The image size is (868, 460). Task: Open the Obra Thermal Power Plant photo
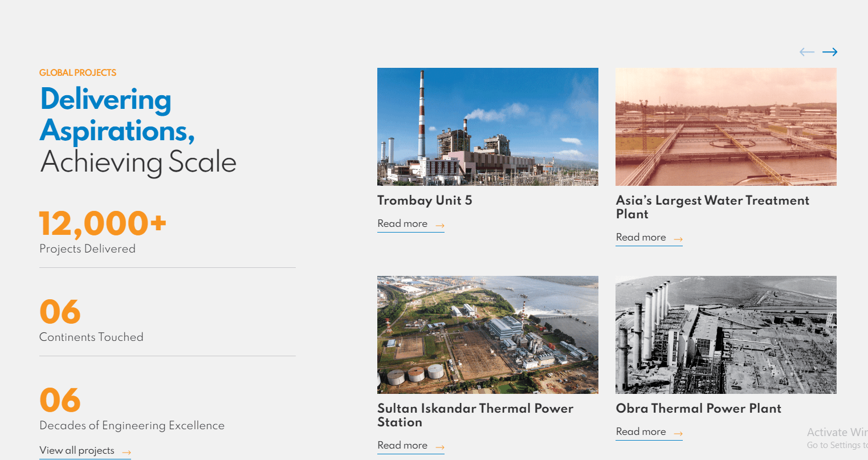[726, 335]
